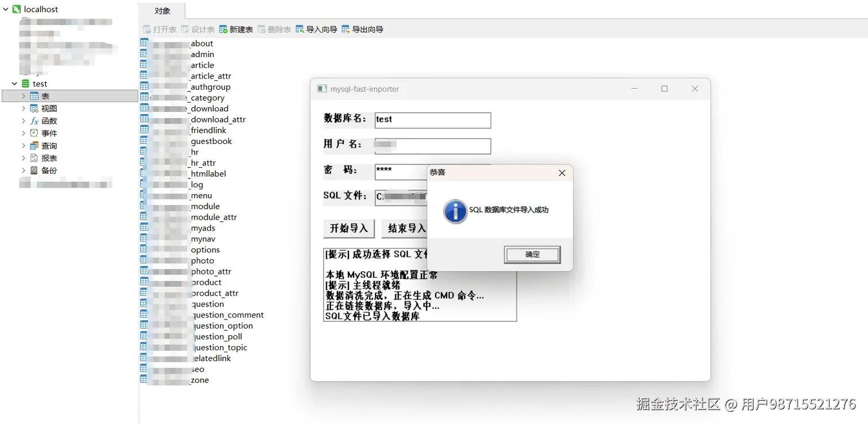
Task: Switch to the 对象 tab
Action: click(x=162, y=11)
